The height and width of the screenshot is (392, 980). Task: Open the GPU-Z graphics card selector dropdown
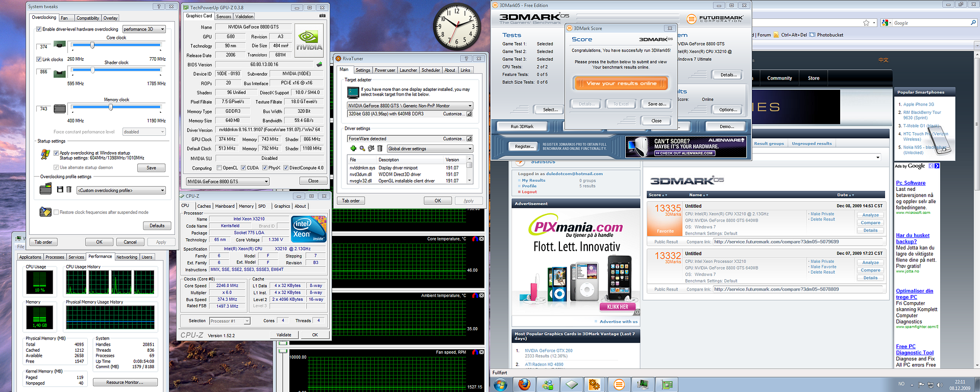[x=228, y=181]
